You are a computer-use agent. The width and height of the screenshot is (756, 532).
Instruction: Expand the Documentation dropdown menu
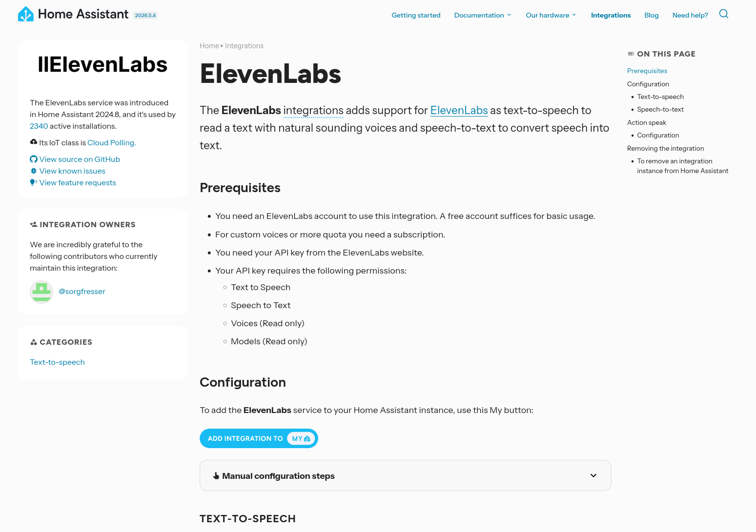(483, 15)
